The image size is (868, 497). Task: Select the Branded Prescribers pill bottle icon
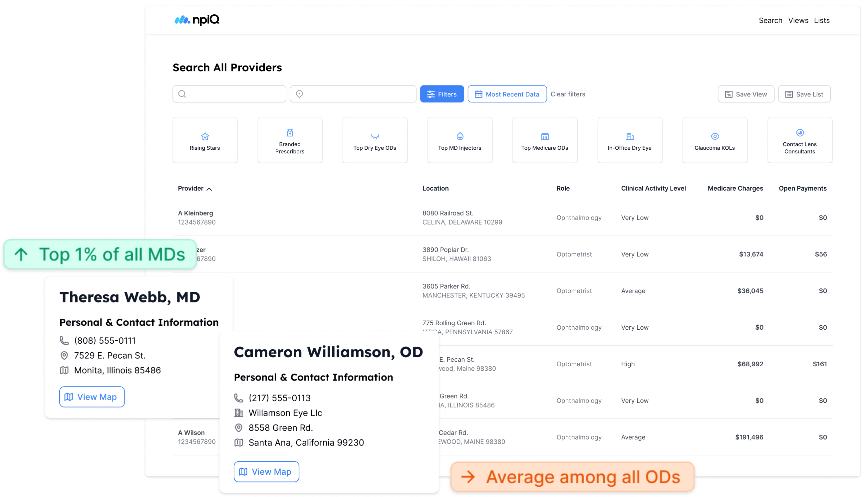pyautogui.click(x=290, y=132)
